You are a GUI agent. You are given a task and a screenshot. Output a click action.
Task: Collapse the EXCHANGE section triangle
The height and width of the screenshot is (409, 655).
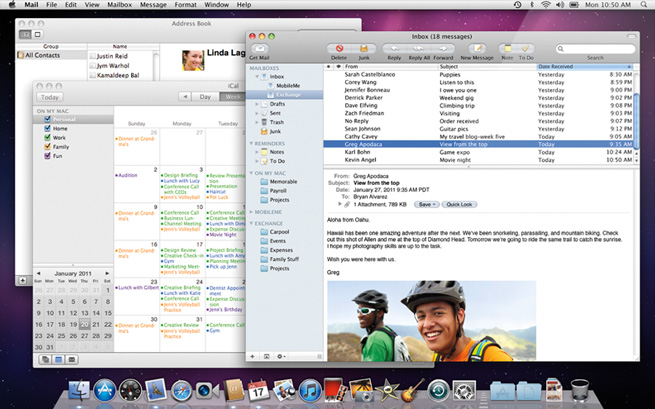tap(251, 224)
